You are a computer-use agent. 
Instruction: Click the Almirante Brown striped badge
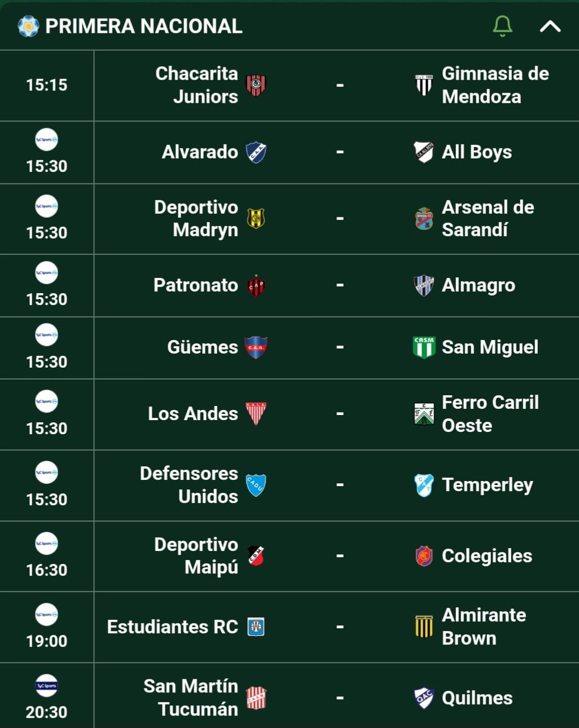(424, 626)
